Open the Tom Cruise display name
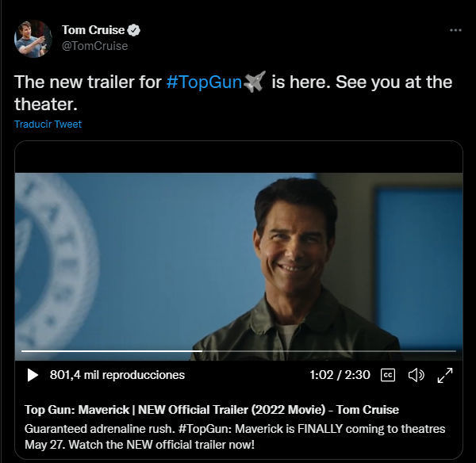Image resolution: width=476 pixels, height=463 pixels. pos(93,31)
